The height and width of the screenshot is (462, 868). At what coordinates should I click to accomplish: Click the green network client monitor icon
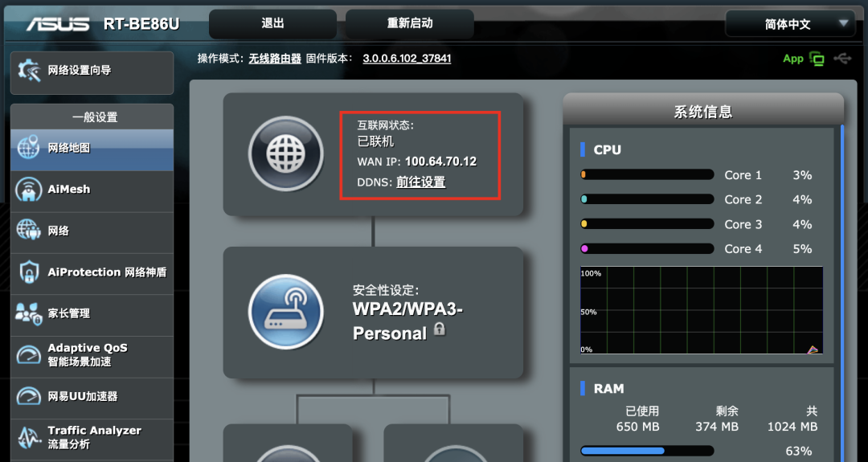817,59
